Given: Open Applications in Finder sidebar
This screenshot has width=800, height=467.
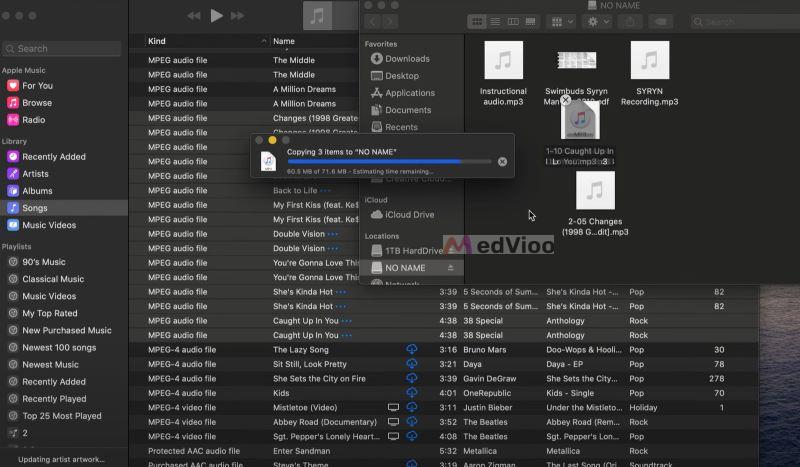Looking at the screenshot, I should coord(403,93).
